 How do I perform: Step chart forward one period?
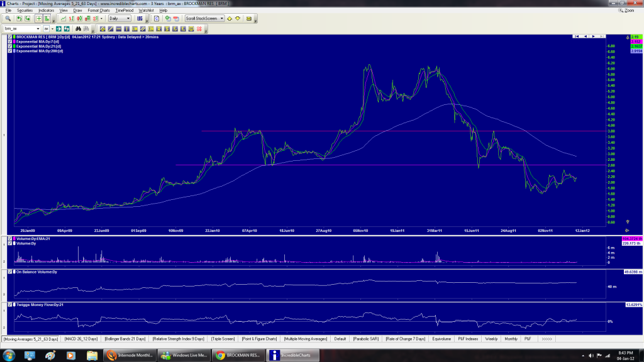[x=594, y=36]
